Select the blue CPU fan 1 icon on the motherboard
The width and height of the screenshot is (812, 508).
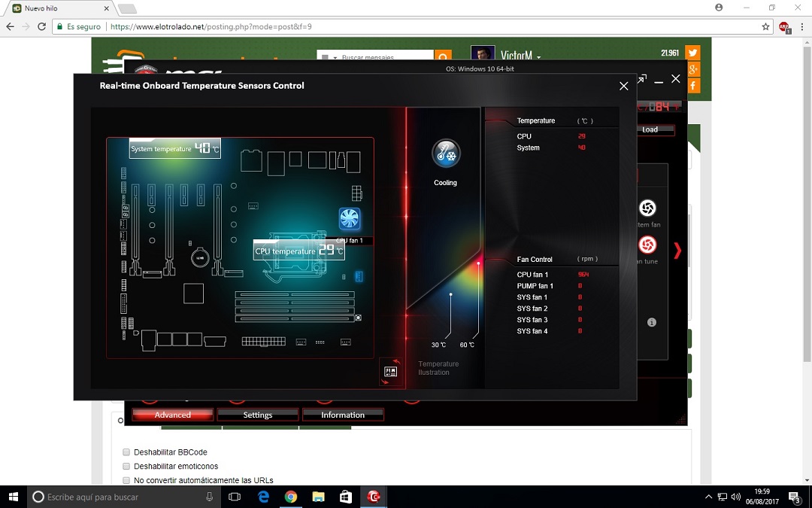350,219
